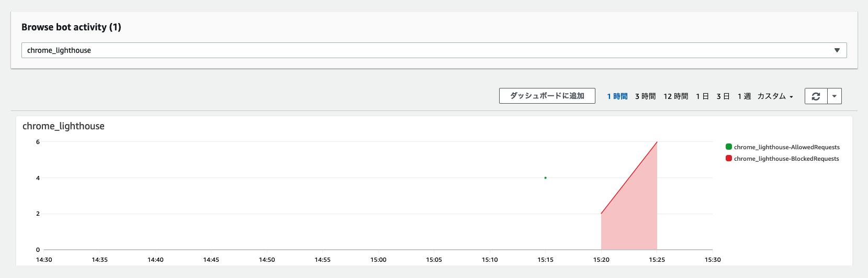Viewport: 868px width, 278px height.
Task: Select the 1 日 time range
Action: tap(702, 96)
